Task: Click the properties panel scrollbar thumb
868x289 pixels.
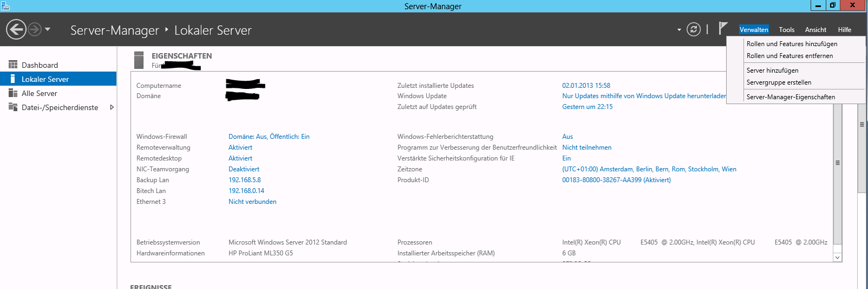Action: coord(838,163)
